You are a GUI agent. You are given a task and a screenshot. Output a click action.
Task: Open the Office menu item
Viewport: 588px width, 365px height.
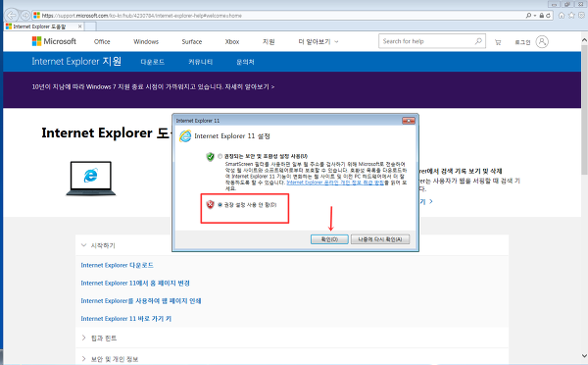[102, 41]
